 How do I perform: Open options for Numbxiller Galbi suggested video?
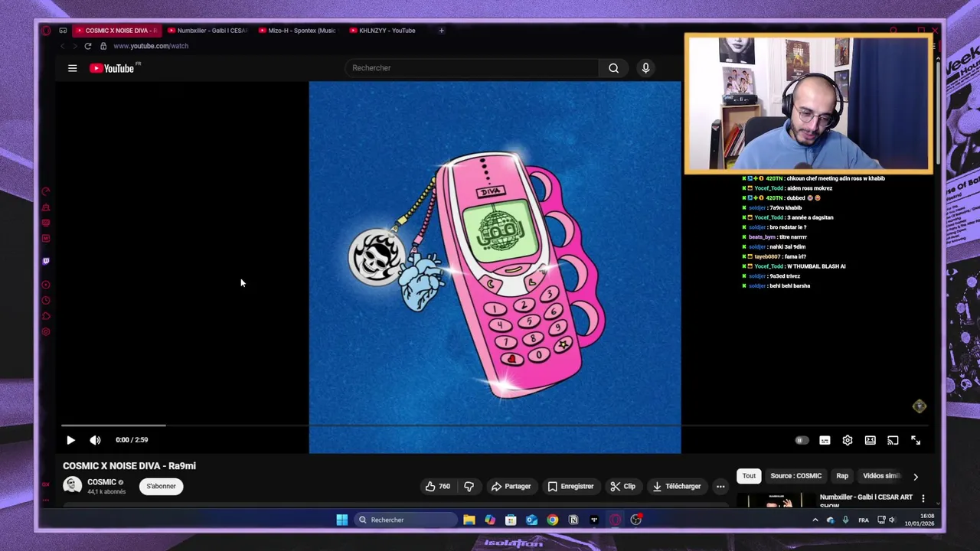coord(923,498)
